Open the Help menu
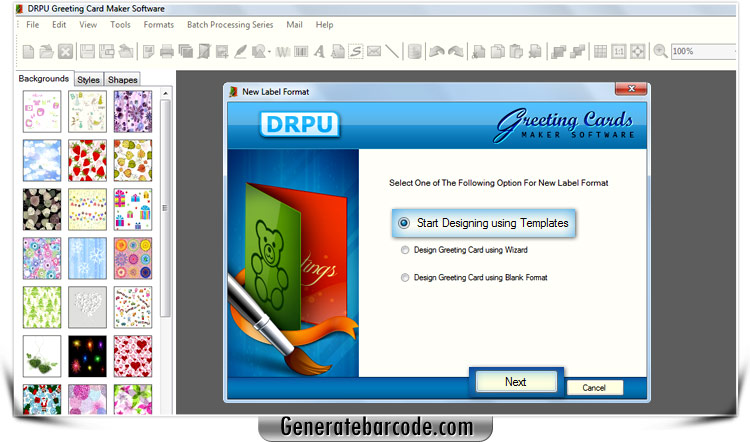The height and width of the screenshot is (442, 750). pyautogui.click(x=324, y=24)
